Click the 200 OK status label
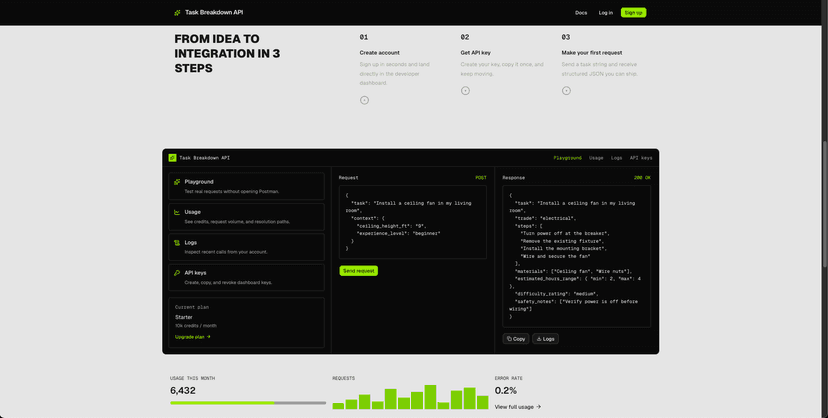The height and width of the screenshot is (418, 828). [x=642, y=178]
